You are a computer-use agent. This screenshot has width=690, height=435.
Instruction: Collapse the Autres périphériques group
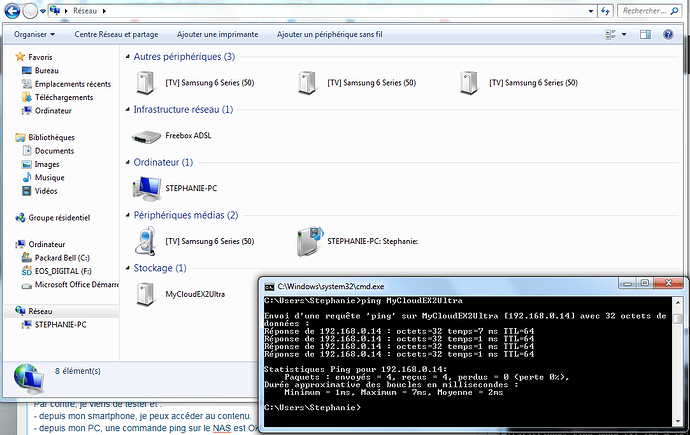[128, 56]
